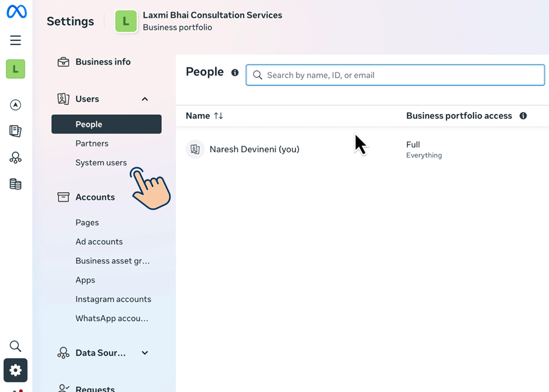Open the Partners page
Image resolution: width=549 pixels, height=392 pixels.
point(92,143)
